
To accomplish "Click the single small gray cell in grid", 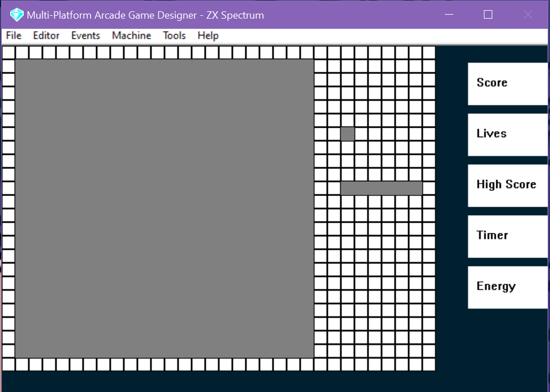I will [348, 134].
